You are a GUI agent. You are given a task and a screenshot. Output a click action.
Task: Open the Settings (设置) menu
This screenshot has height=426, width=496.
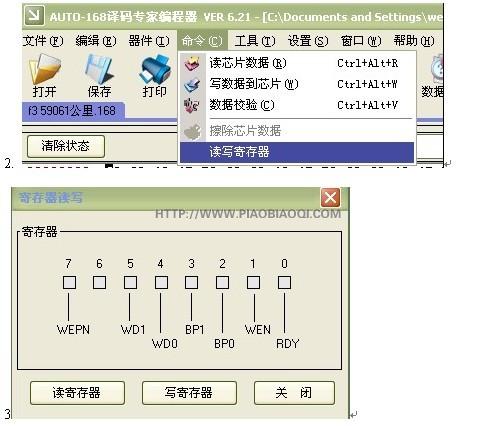(308, 41)
